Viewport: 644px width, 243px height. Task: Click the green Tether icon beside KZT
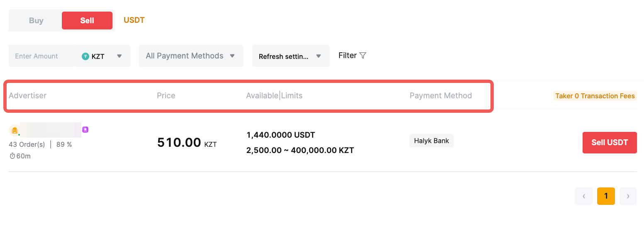pos(85,56)
